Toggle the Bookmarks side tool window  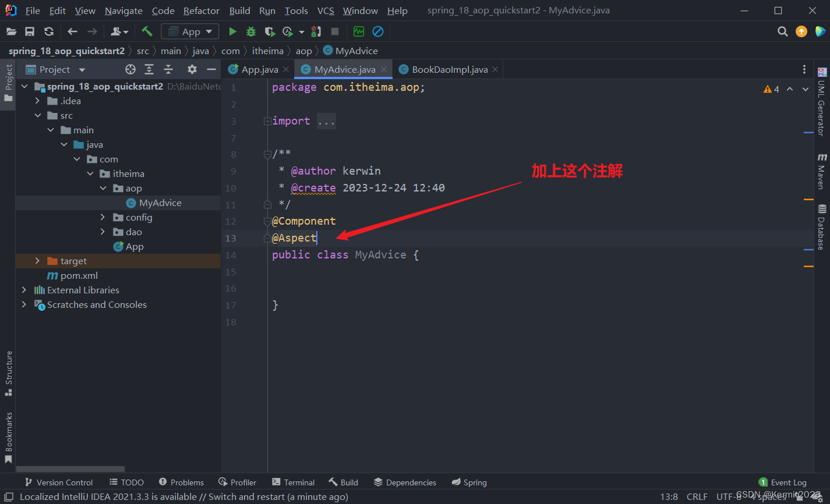coord(8,438)
